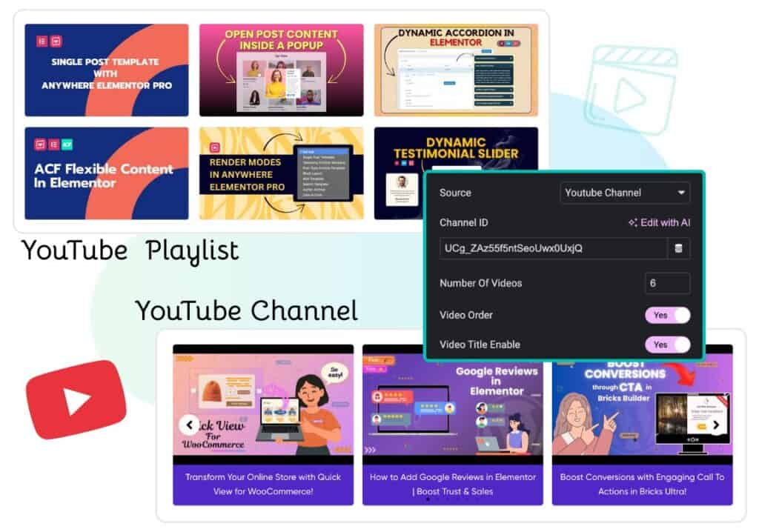
Task: Open the Source dropdown showing Youtube Channel
Action: click(x=624, y=193)
